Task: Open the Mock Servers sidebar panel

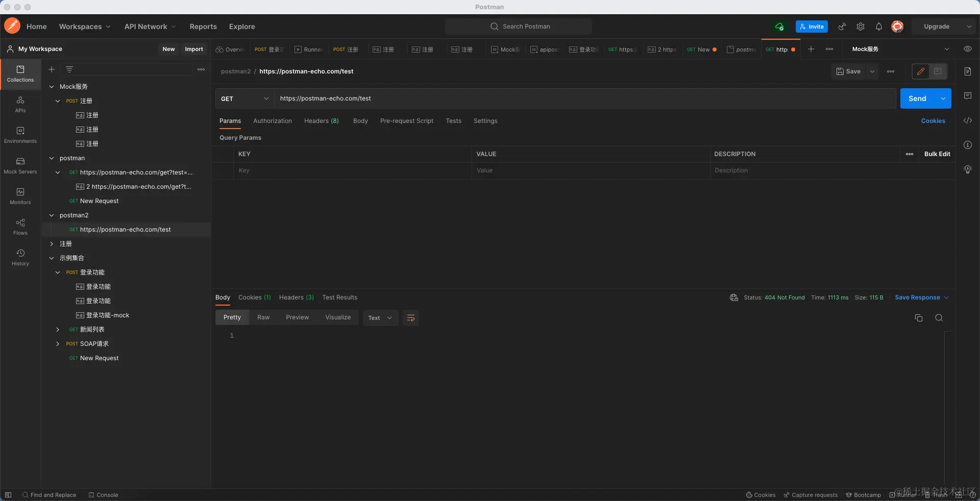Action: tap(20, 166)
